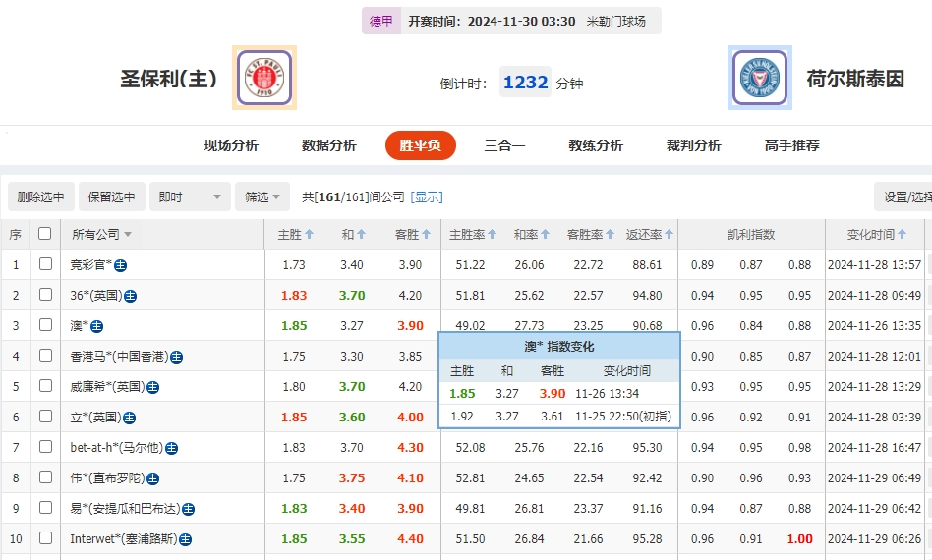Click the 保留选中 button
Viewport: 932px width, 560px height.
111,197
